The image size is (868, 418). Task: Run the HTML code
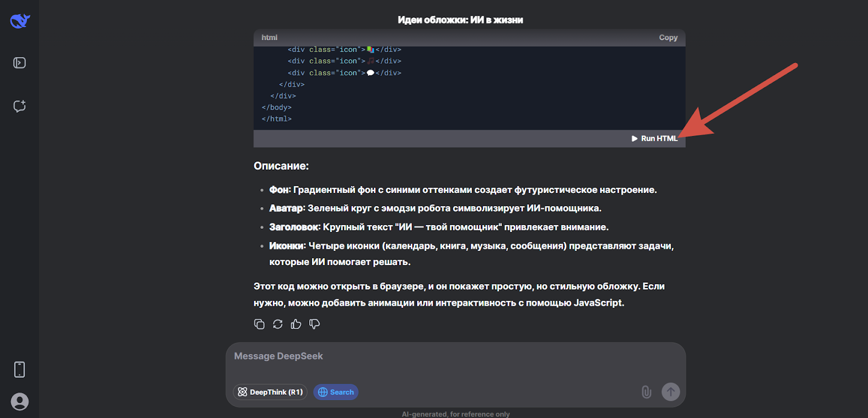point(654,139)
